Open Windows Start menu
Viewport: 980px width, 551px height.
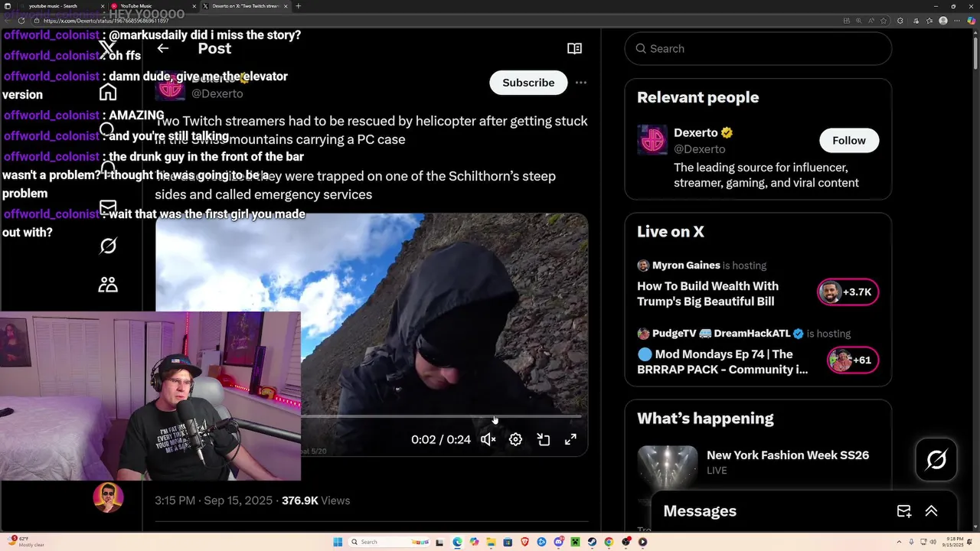pyautogui.click(x=338, y=542)
